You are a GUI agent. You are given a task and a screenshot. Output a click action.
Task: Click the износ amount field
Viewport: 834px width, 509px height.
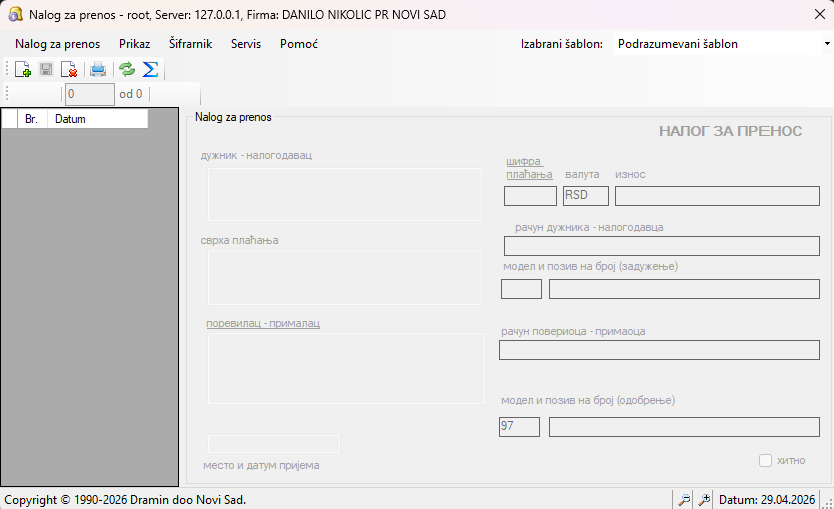(x=718, y=196)
